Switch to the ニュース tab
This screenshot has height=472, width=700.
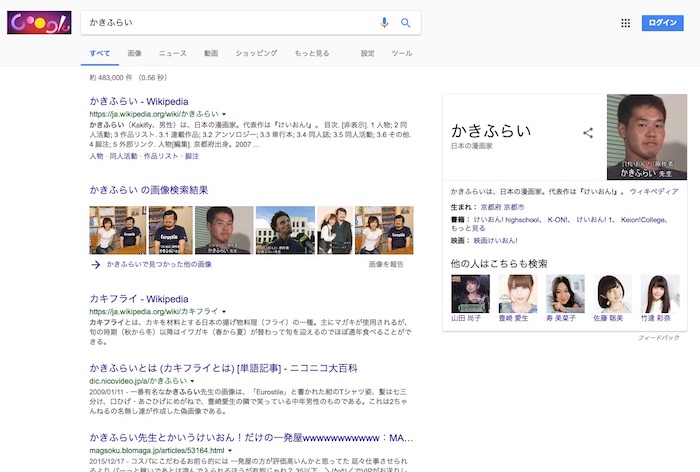point(172,53)
